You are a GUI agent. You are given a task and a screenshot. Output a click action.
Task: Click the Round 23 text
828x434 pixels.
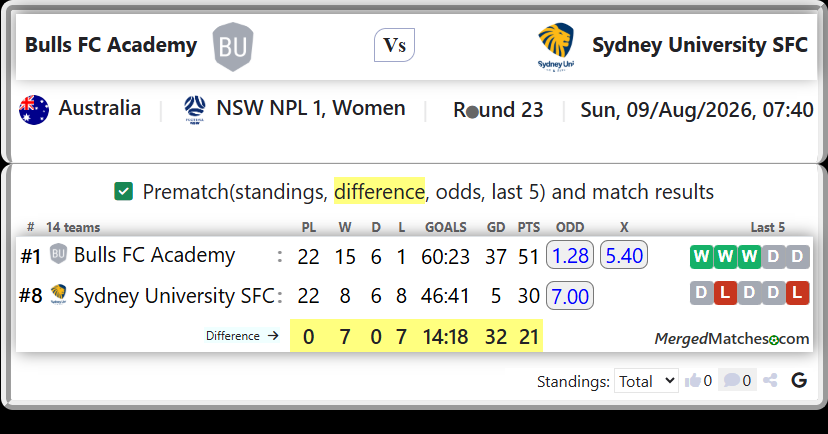coord(498,110)
